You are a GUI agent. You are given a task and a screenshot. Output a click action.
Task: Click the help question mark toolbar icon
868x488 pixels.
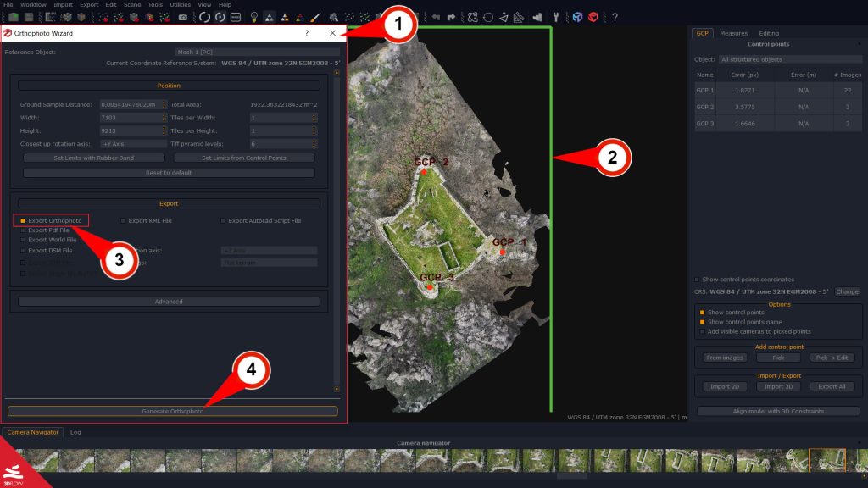(x=615, y=16)
